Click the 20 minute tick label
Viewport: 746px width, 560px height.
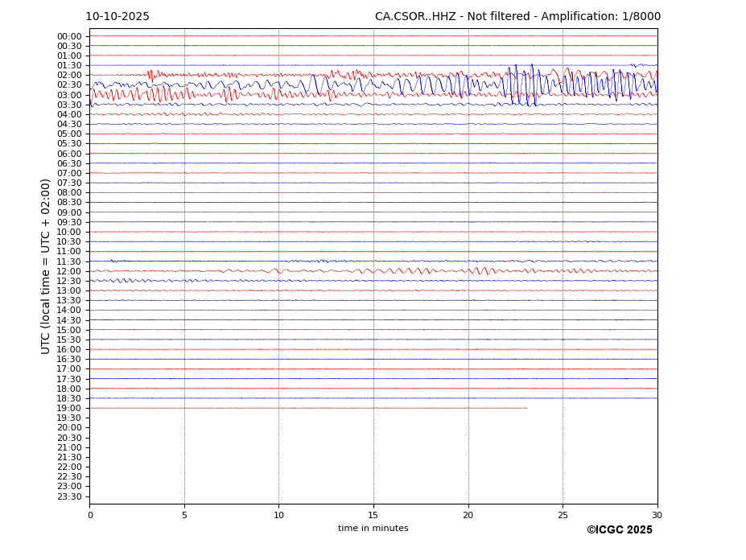pyautogui.click(x=468, y=515)
